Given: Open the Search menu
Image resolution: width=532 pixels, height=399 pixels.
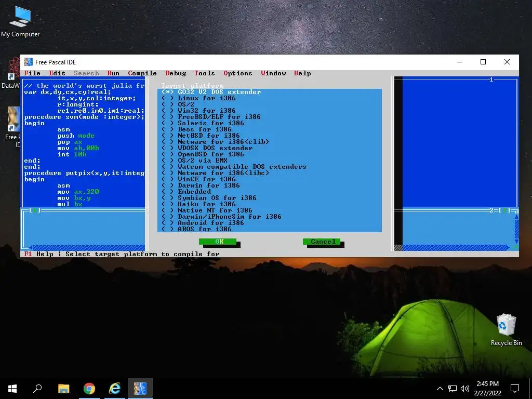Looking at the screenshot, I should (86, 73).
